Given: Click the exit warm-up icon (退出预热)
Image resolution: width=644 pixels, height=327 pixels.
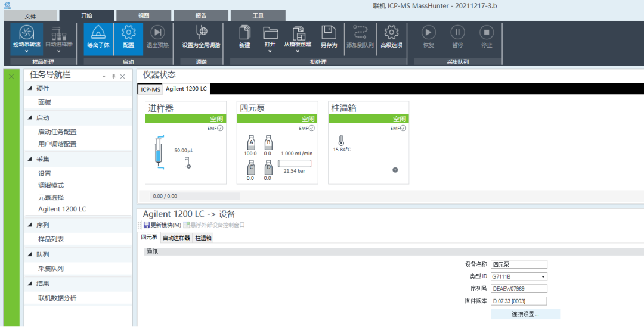Looking at the screenshot, I should click(x=157, y=32).
